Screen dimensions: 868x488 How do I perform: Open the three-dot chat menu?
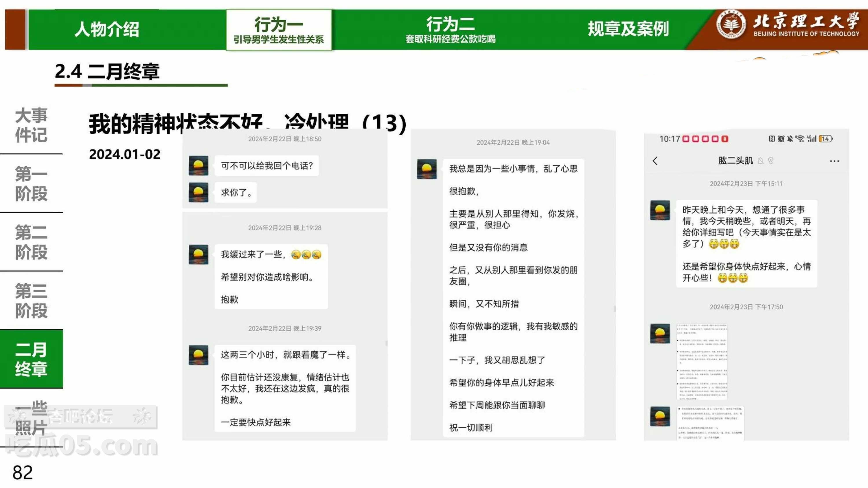(x=834, y=161)
